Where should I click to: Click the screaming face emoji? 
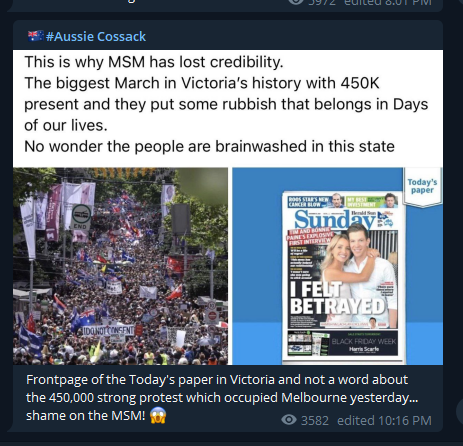[x=158, y=416]
